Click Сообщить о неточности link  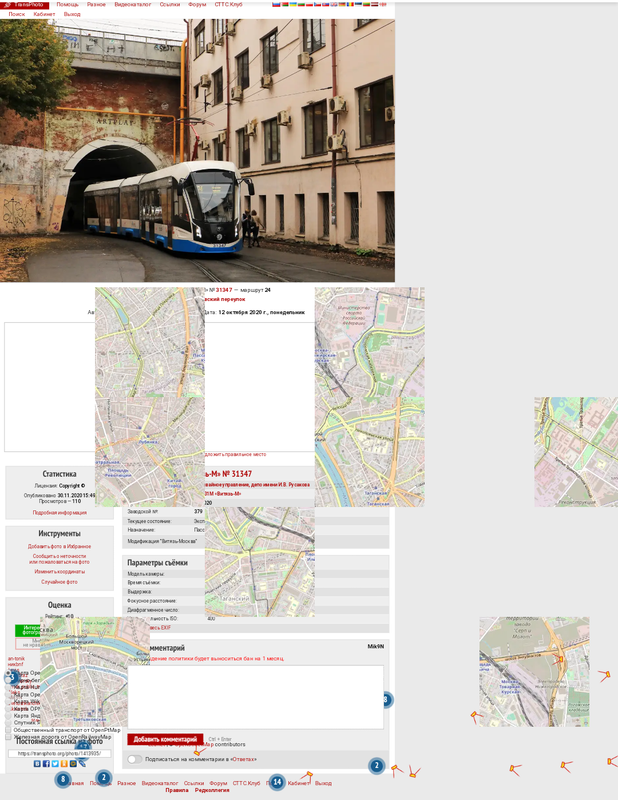(x=59, y=559)
